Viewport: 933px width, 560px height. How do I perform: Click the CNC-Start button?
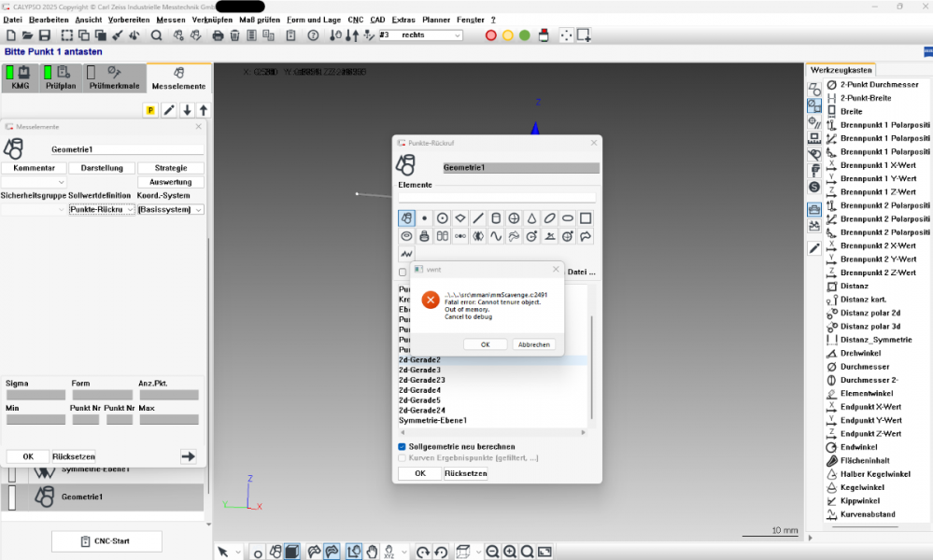pyautogui.click(x=106, y=541)
